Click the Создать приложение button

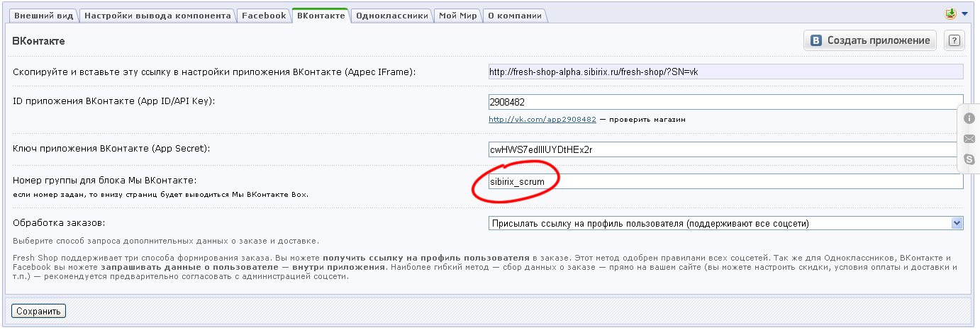[x=870, y=40]
